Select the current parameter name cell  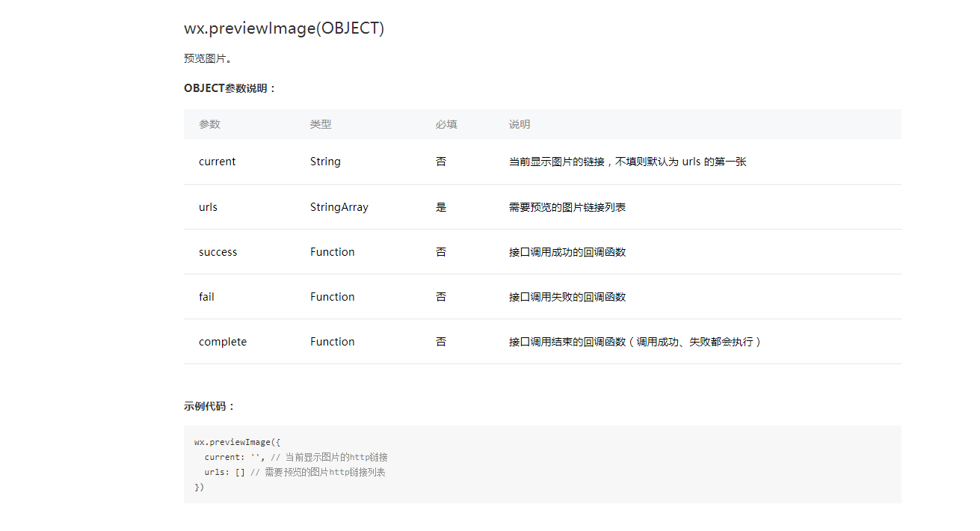217,162
